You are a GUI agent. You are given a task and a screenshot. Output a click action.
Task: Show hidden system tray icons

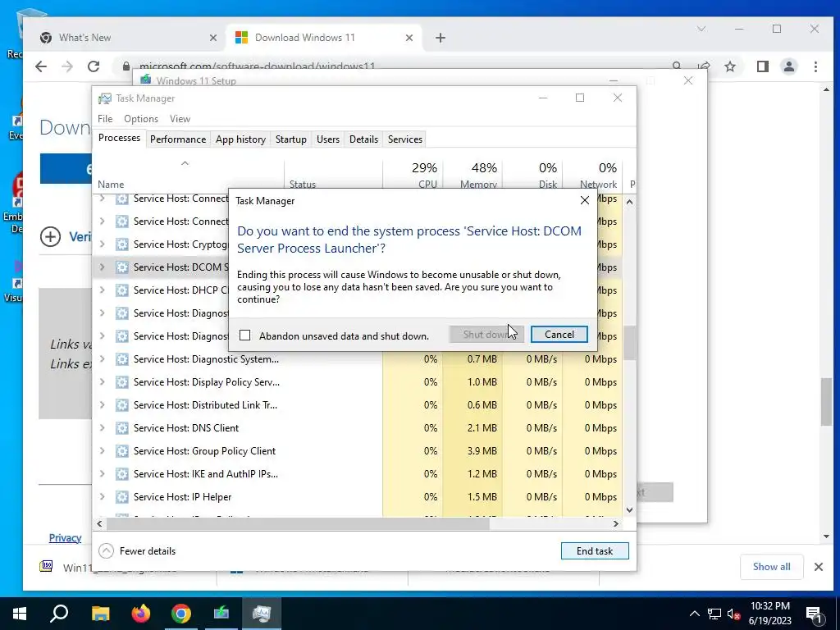click(x=694, y=614)
